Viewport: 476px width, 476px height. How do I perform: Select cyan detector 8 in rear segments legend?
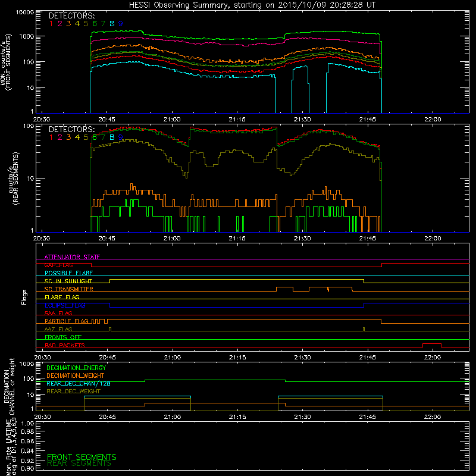(x=112, y=137)
